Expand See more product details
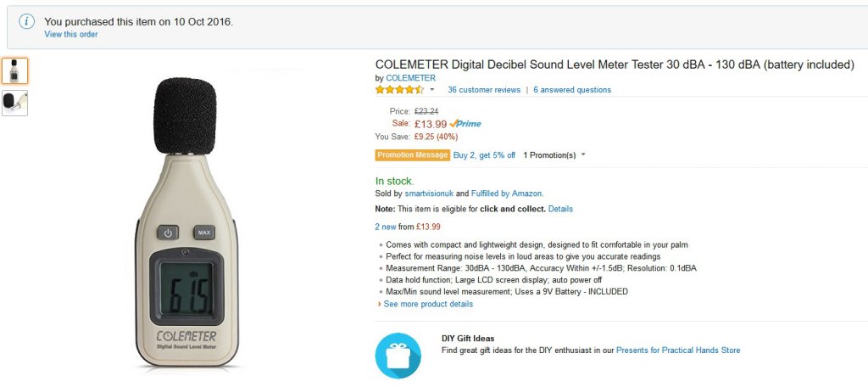The width and height of the screenshot is (868, 387). pos(428,304)
